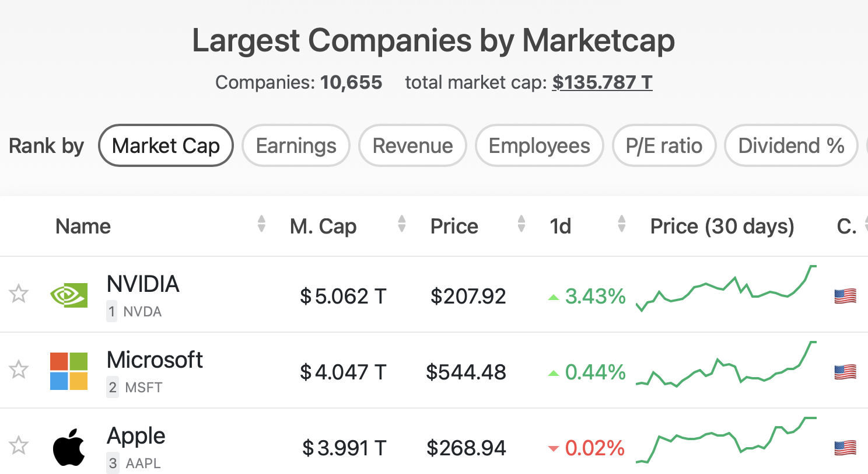
Task: Click the Microsoft logo icon
Action: 69,371
